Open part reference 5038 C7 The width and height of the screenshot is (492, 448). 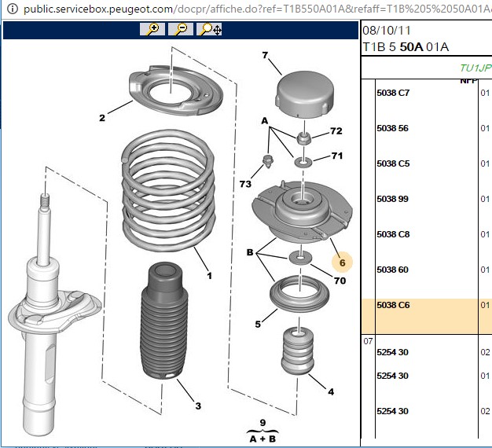393,93
